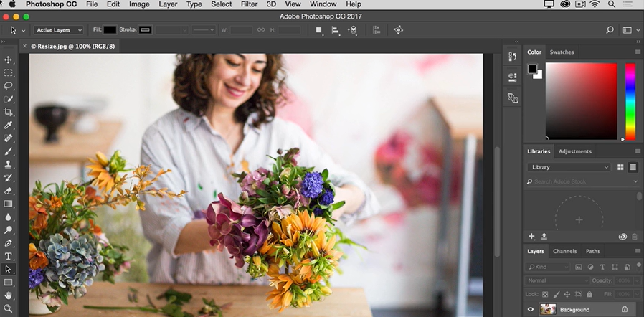Select the Rectangular Marquee tool

[x=8, y=73]
